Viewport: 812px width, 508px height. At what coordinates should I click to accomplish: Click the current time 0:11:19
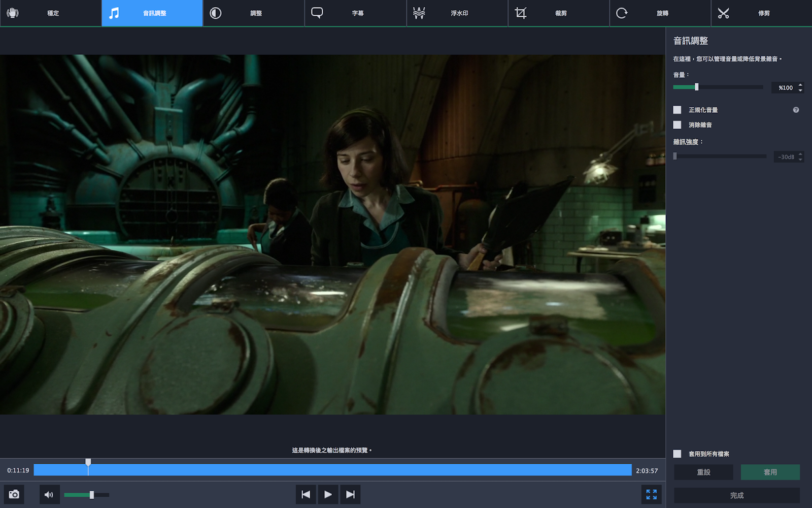pyautogui.click(x=18, y=470)
